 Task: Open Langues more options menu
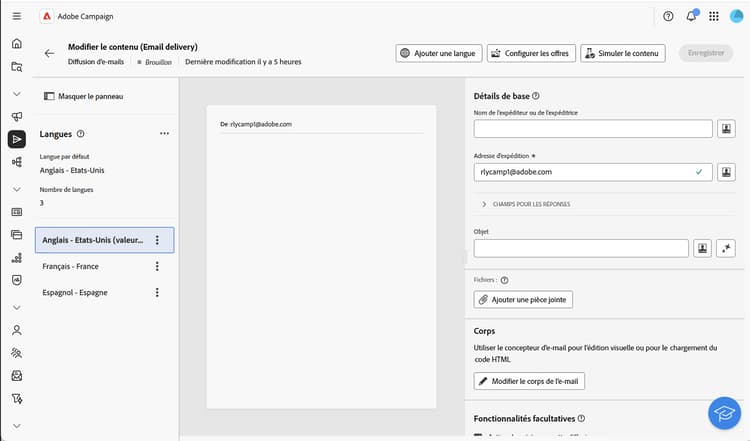point(164,133)
